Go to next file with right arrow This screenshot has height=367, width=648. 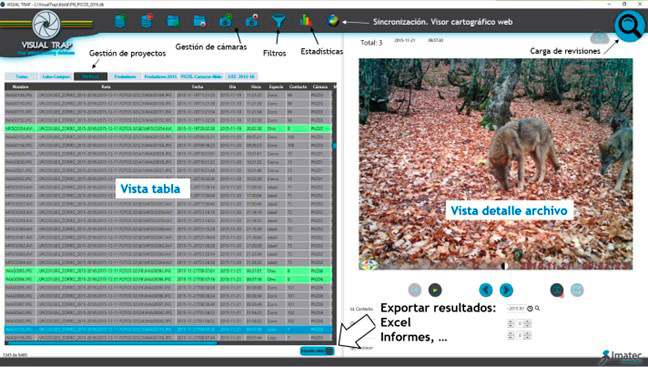tap(506, 290)
